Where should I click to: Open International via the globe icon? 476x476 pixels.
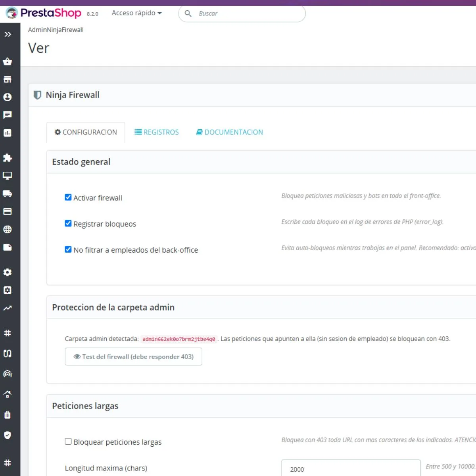8,229
